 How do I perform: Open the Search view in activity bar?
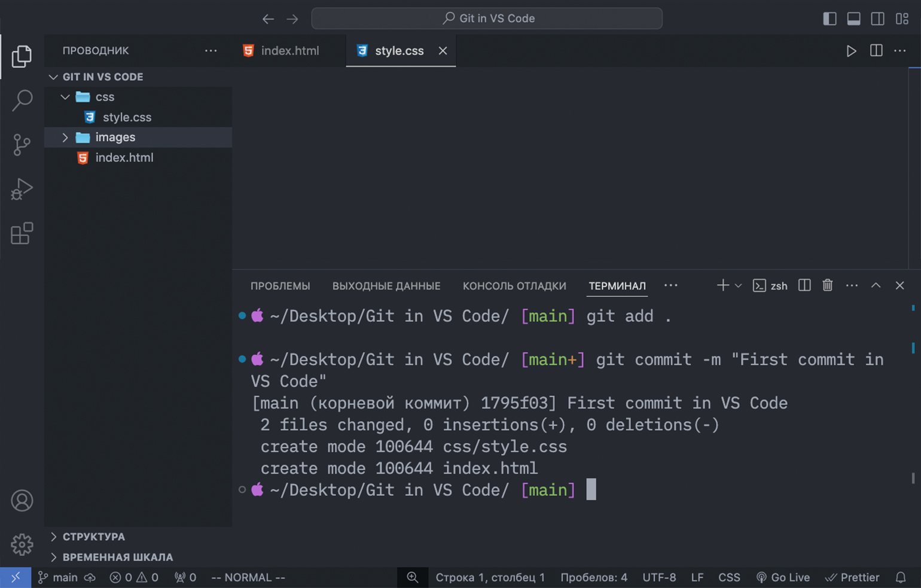[22, 100]
